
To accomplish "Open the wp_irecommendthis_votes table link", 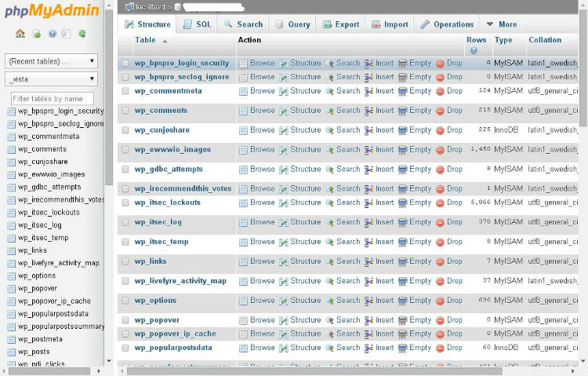I will (x=183, y=188).
